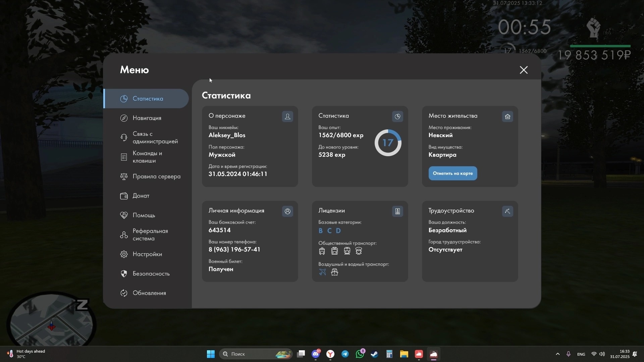Click the house icon in Место жительства
The width and height of the screenshot is (644, 362).
[x=507, y=116]
